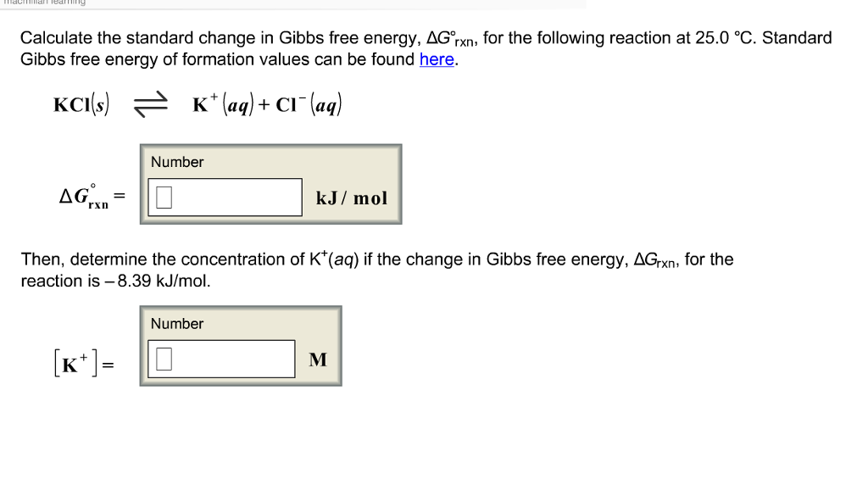
Task: Click the 'Calculate the standard change' sentence
Action: (426, 48)
